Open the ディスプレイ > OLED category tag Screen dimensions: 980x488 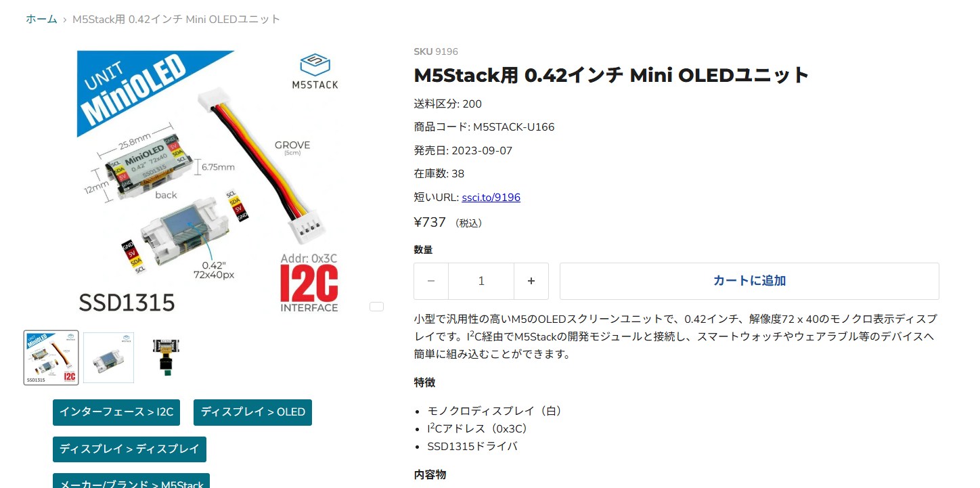(252, 412)
